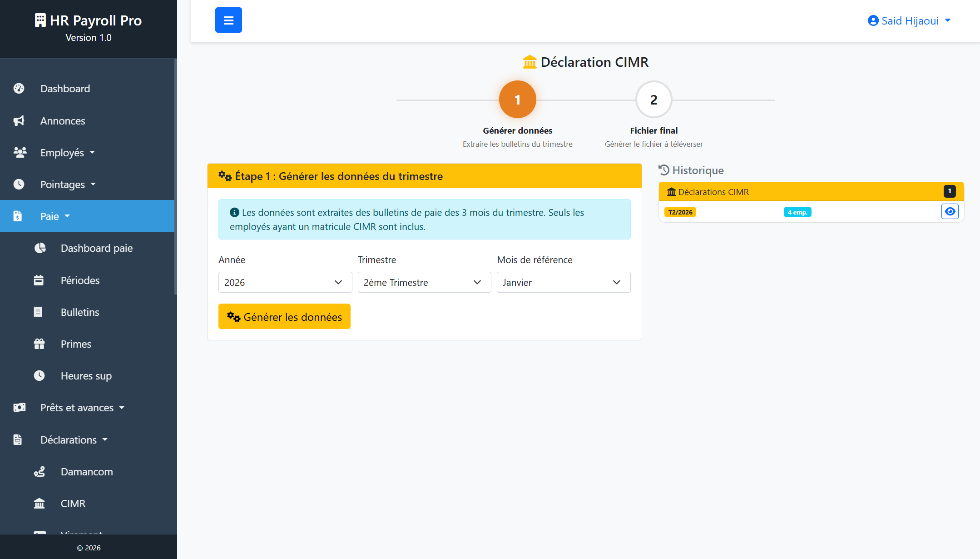The height and width of the screenshot is (559, 980).
Task: Open Heures sup menu item
Action: [x=87, y=376]
